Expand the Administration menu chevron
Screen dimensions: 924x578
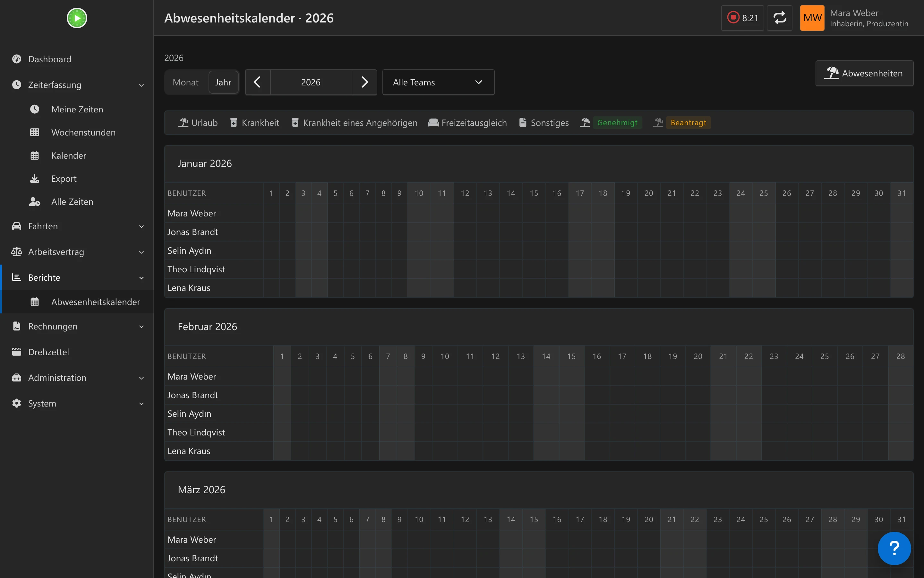[141, 378]
